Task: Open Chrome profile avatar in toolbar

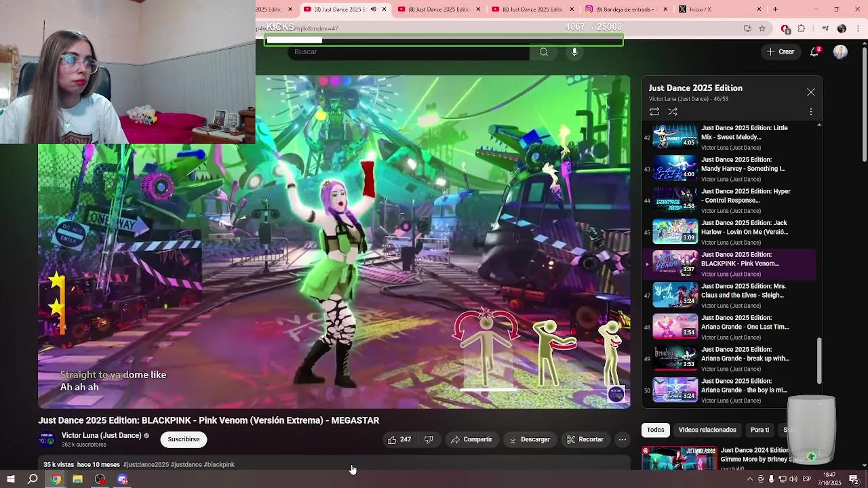Action: pos(842,28)
